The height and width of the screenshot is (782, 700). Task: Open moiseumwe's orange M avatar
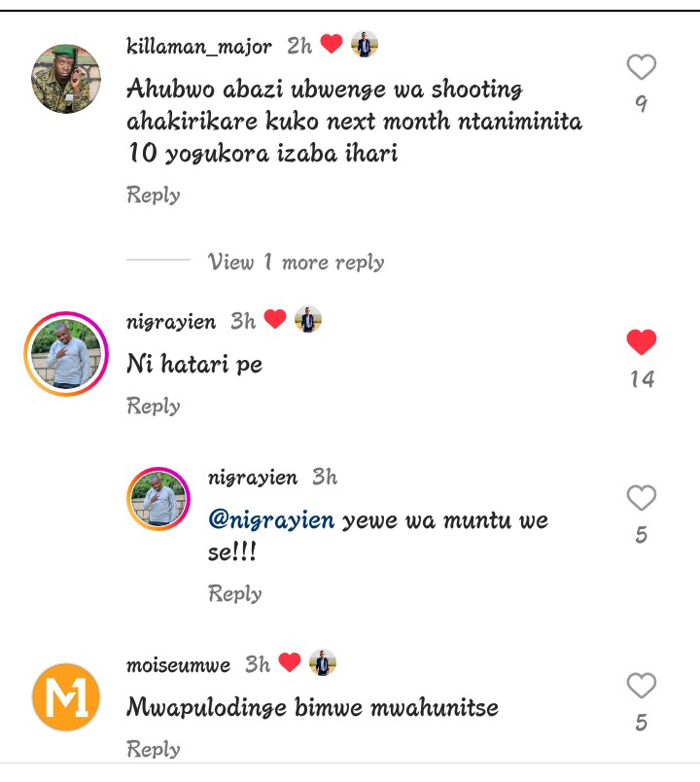coord(66,696)
